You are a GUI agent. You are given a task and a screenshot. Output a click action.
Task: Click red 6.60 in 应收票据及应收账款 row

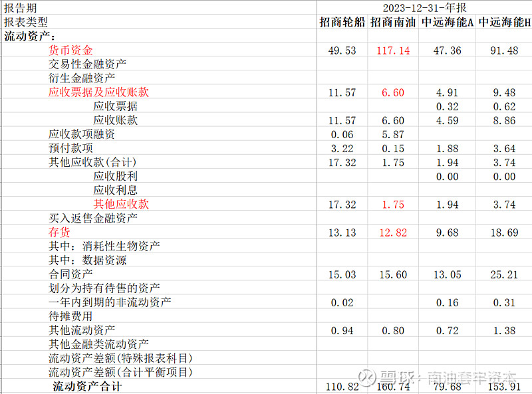(393, 92)
